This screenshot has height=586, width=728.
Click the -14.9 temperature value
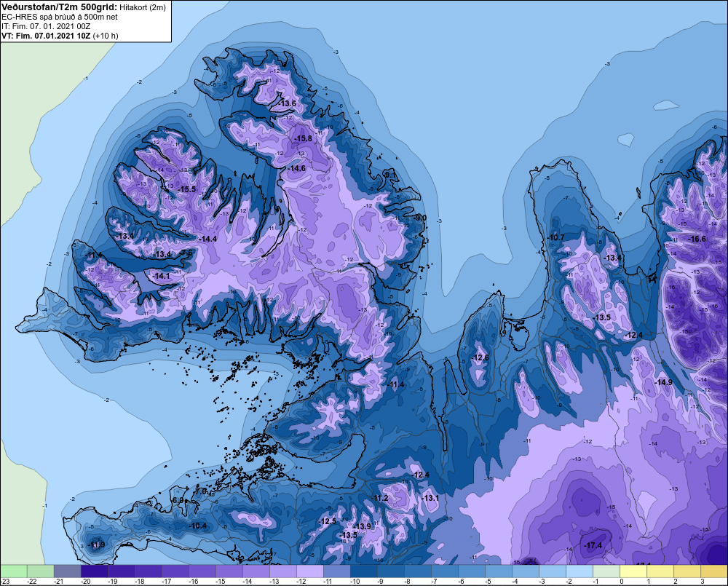663,382
